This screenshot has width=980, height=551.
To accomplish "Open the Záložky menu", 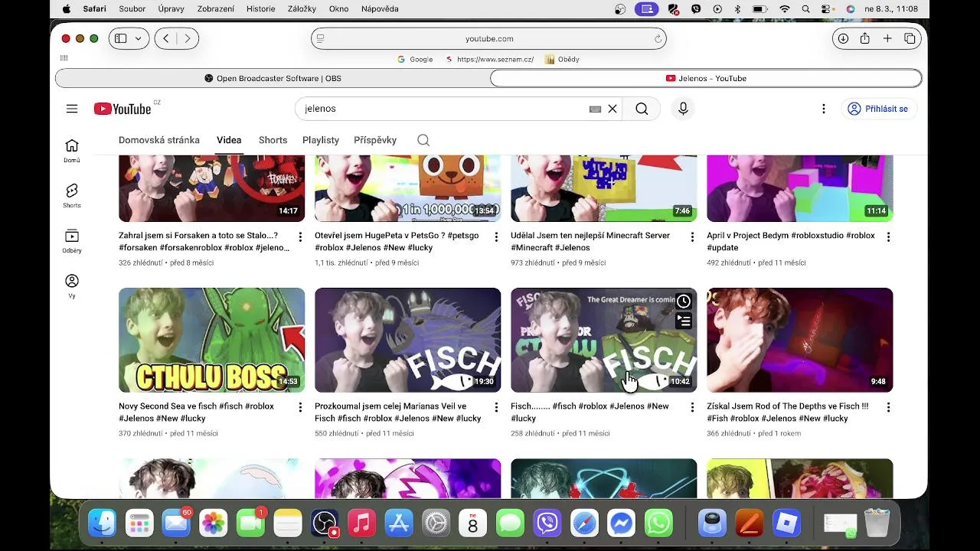I will pos(302,9).
